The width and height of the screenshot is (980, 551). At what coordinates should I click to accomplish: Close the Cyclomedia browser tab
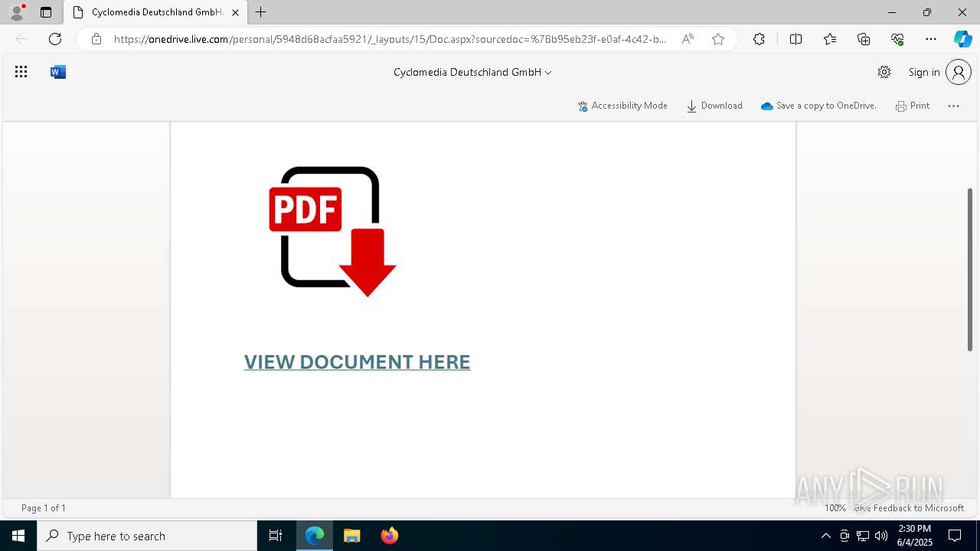pos(235,12)
